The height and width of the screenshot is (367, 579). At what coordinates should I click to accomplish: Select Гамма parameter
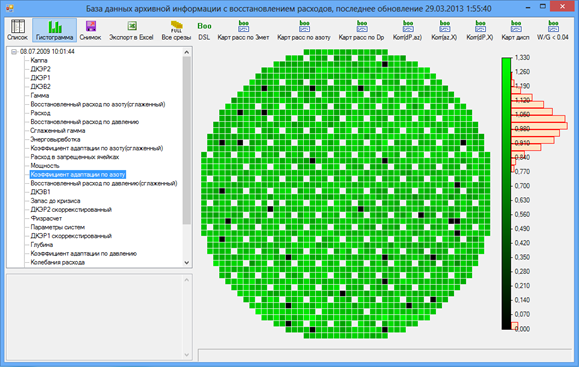point(40,96)
